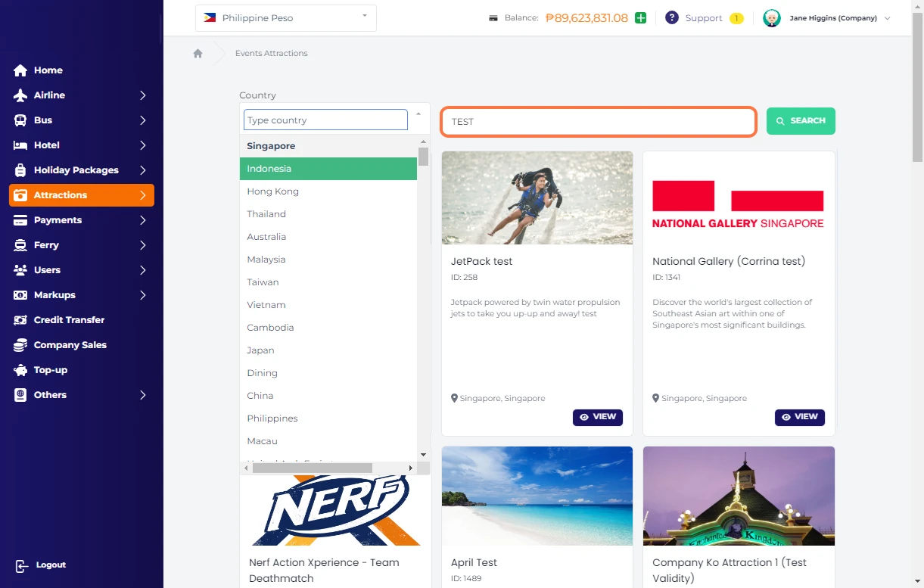The image size is (924, 588).
Task: Click the home breadcrumb icon
Action: 198,54
